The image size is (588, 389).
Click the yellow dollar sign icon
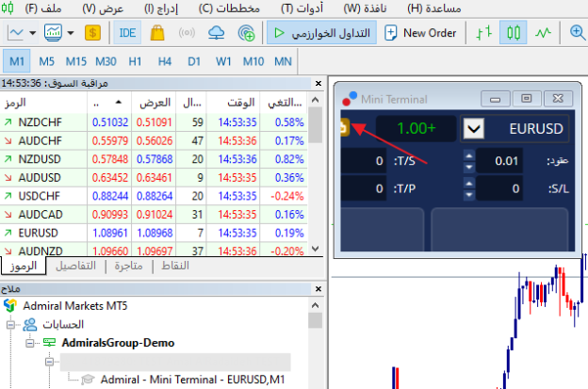92,33
